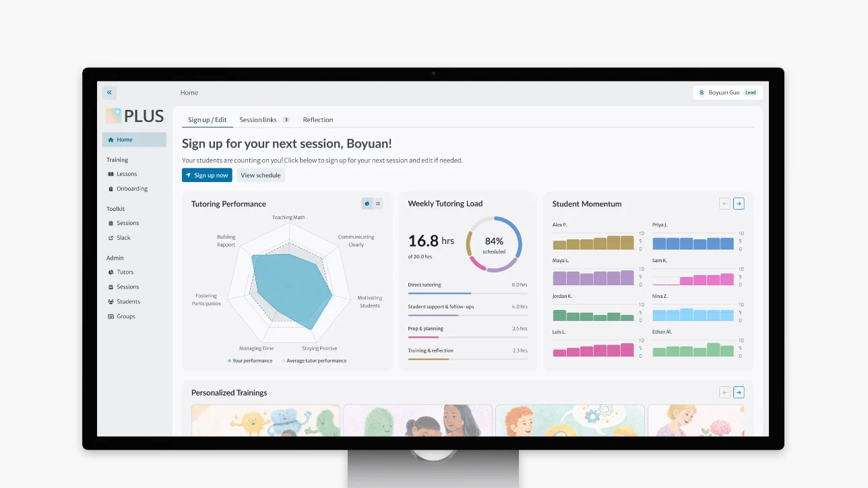Toggle the Average tutor performance legend item
The image size is (868, 488).
pyautogui.click(x=314, y=361)
